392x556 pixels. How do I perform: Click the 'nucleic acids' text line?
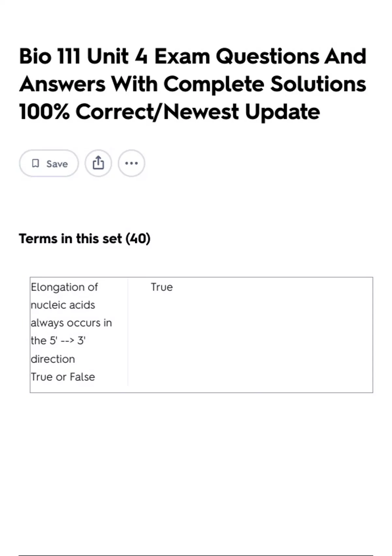click(63, 305)
